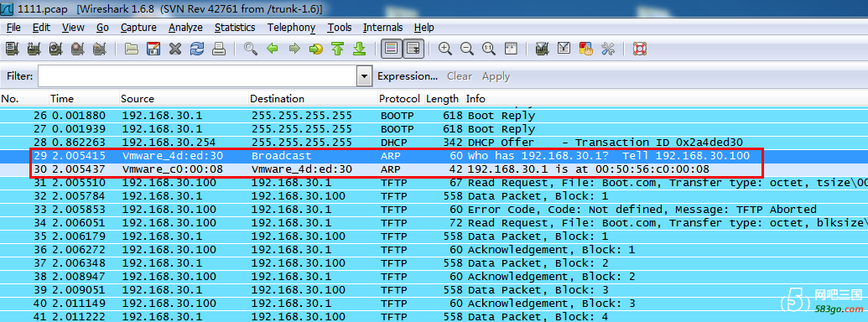Edit coloring rules icon
Viewport: 868px width, 322px height.
click(586, 49)
